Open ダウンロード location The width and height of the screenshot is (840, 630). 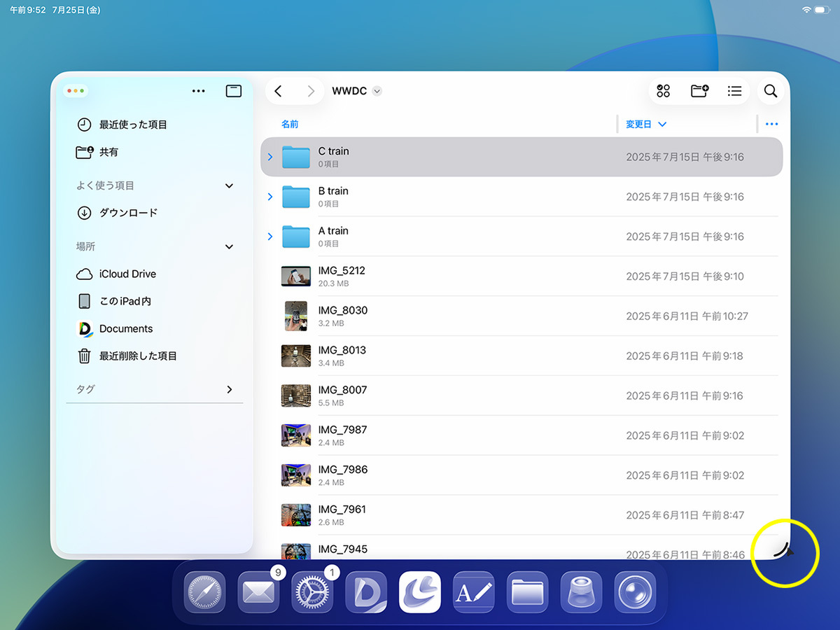tap(128, 213)
